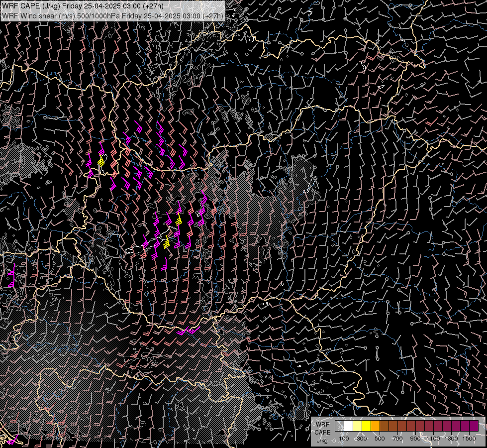Click the 1100 legend tick label
487x448 pixels.
point(433,439)
